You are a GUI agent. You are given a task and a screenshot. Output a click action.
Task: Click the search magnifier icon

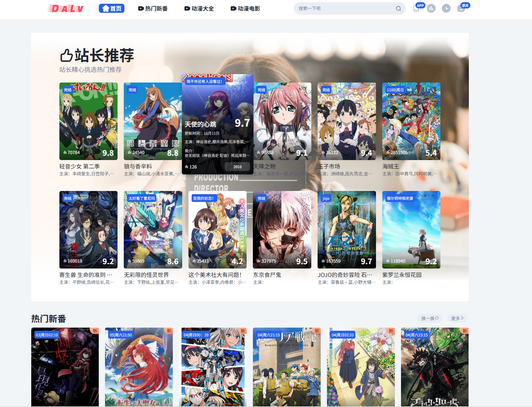coord(398,8)
